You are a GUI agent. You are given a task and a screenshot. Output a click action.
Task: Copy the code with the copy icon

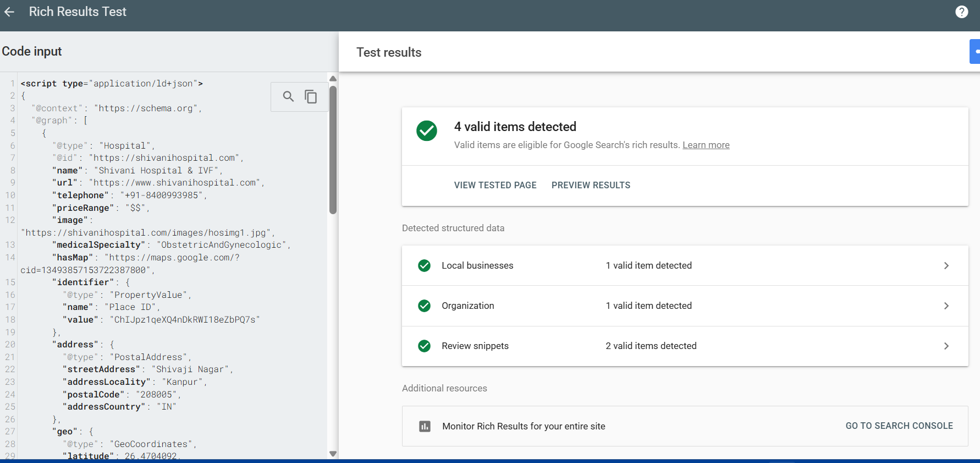click(311, 96)
